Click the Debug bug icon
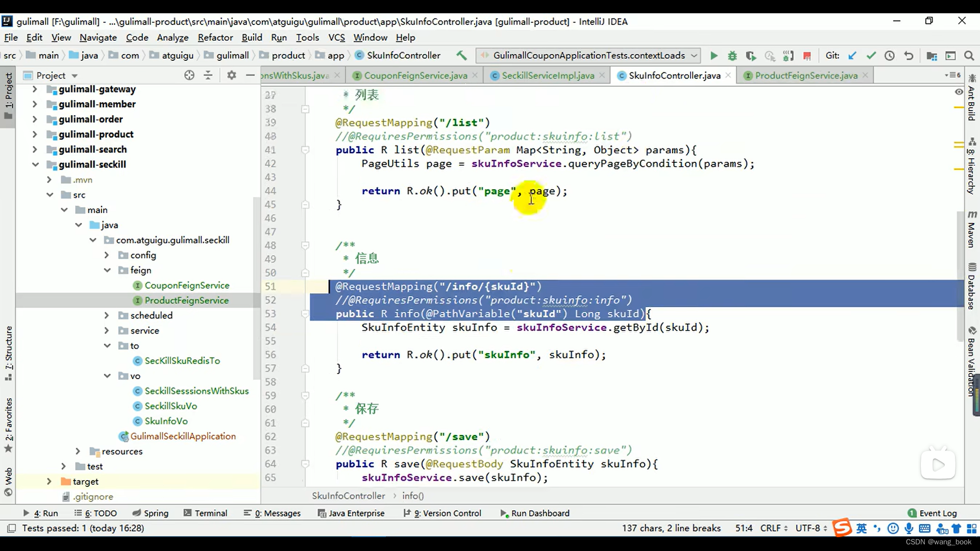 coord(732,56)
